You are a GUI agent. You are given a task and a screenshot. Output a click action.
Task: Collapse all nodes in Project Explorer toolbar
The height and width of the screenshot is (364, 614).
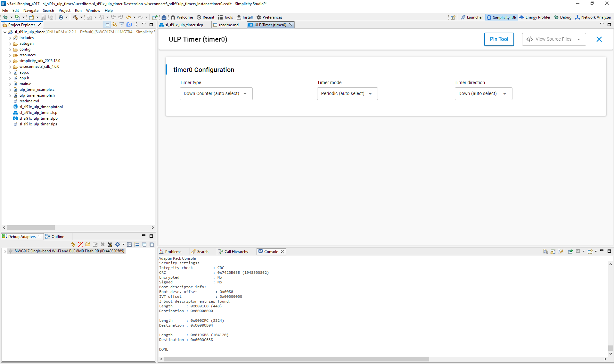107,24
